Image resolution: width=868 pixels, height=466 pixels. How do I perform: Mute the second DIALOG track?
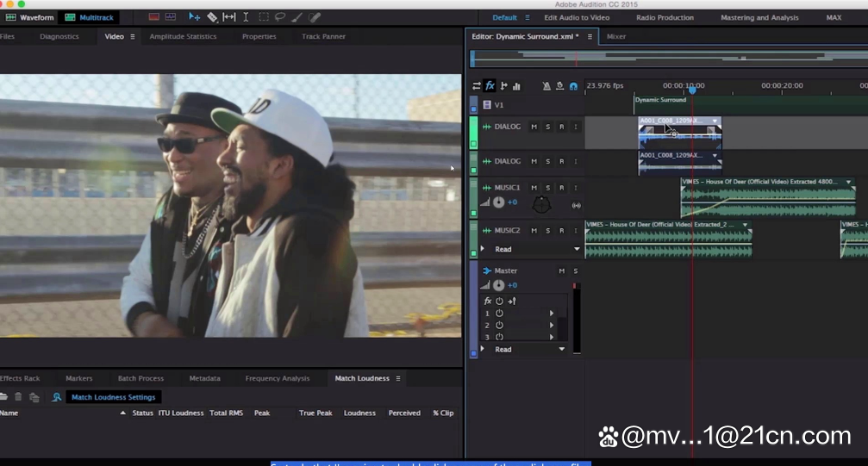click(x=534, y=161)
